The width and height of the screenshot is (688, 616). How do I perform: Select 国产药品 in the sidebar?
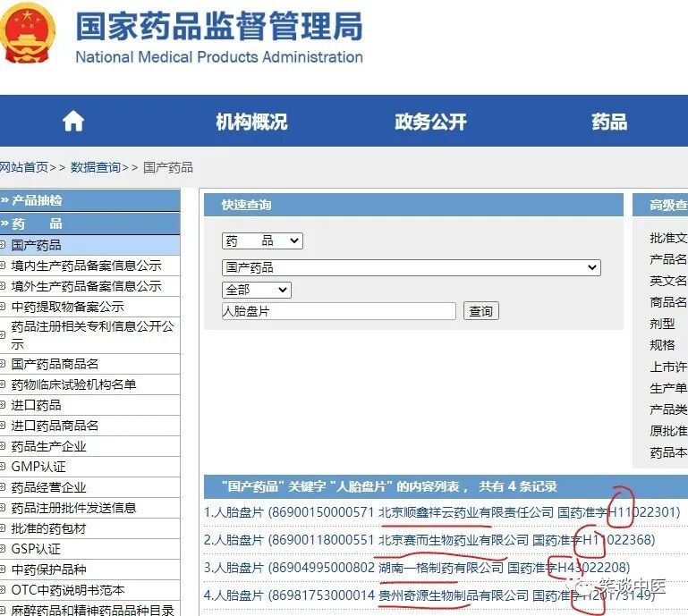tap(90, 245)
